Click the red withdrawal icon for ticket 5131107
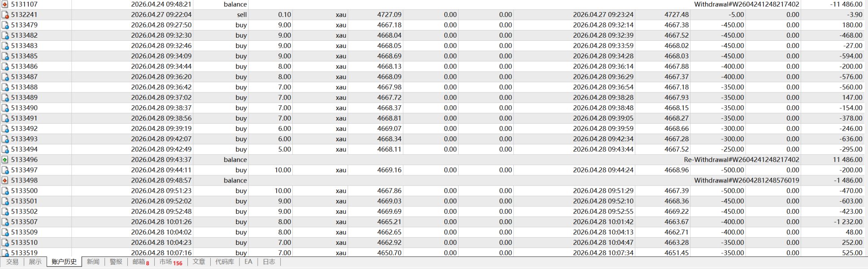The height and width of the screenshot is (269, 868). pyautogui.click(x=5, y=4)
